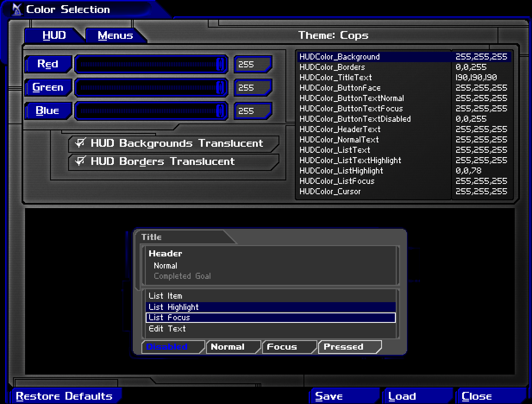
Task: Select HUDColor_TitleText in the color list
Action: (x=404, y=77)
